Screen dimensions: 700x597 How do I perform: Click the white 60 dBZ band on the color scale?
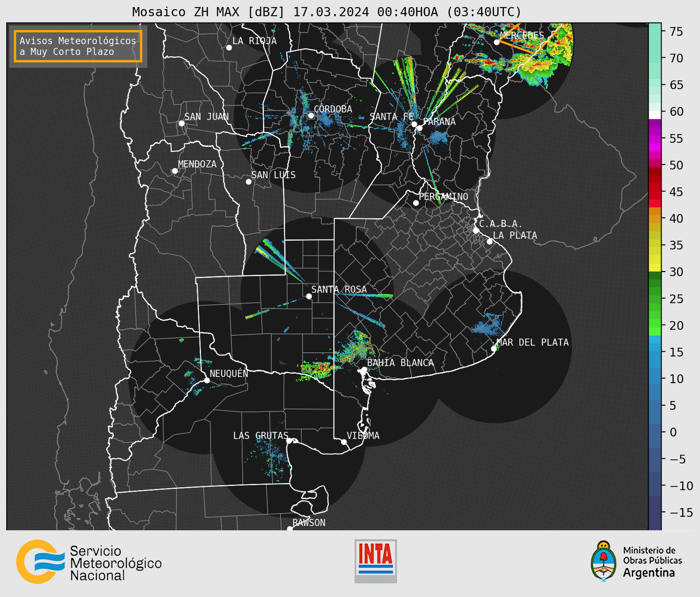click(655, 115)
